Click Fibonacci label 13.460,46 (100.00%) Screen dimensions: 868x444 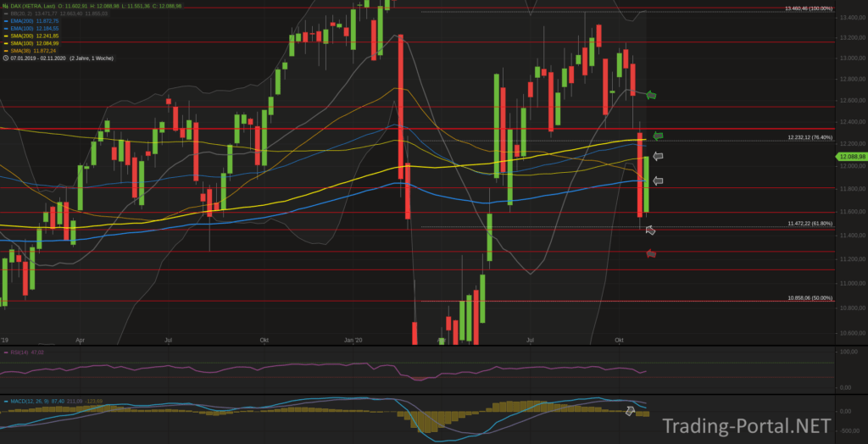pyautogui.click(x=810, y=8)
